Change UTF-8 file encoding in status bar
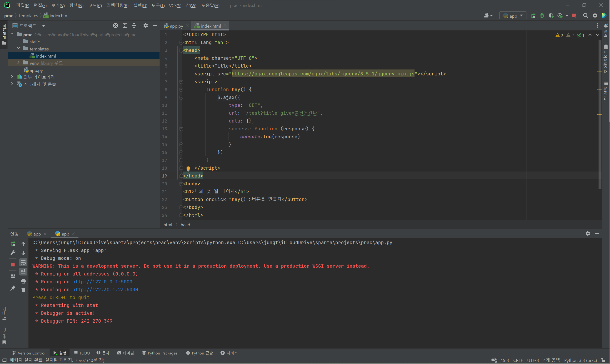 (x=533, y=360)
